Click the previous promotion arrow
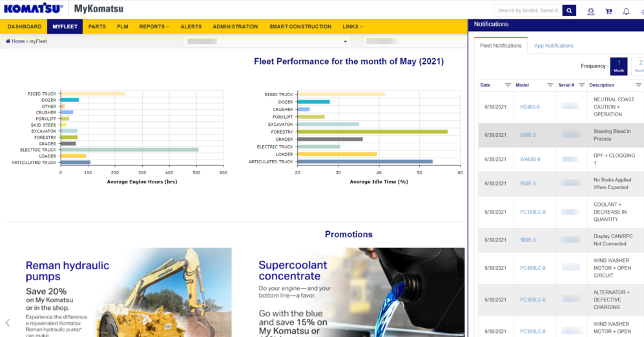The width and height of the screenshot is (644, 337). 7,323
